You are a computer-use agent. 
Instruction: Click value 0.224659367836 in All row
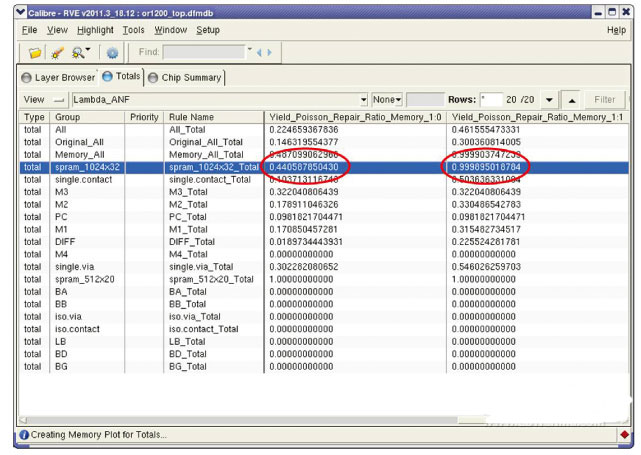[304, 130]
